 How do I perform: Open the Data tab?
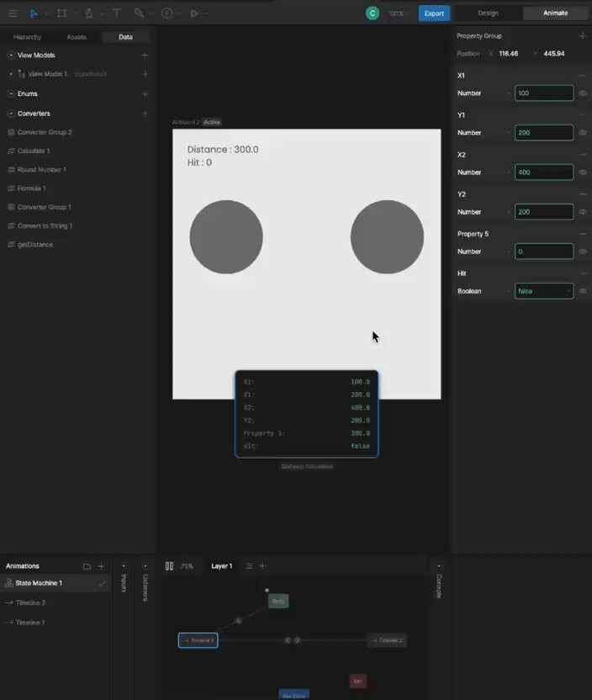tap(125, 37)
